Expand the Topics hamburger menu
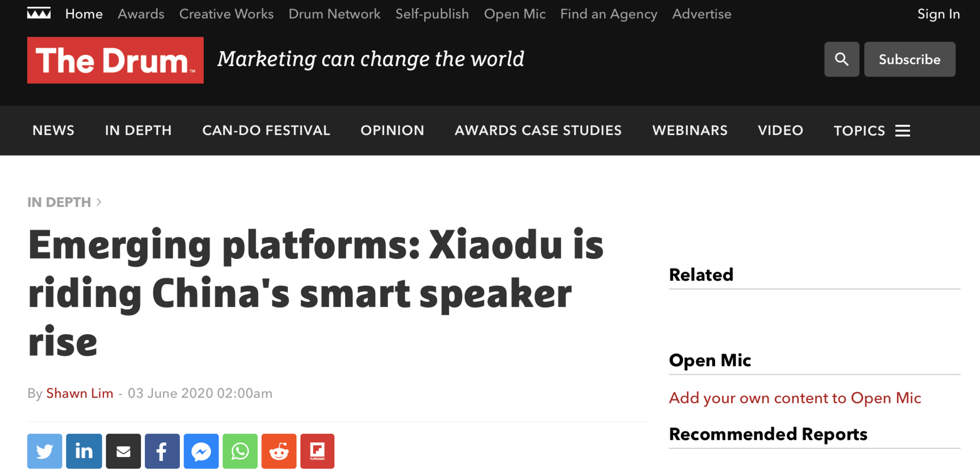Screen dimensions: 980x476 point(902,131)
